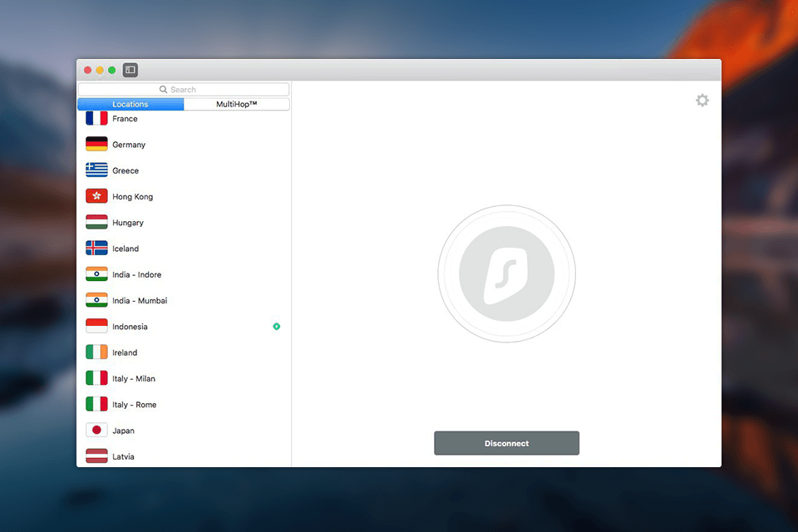Click the Indonesia flag icon
The height and width of the screenshot is (532, 798).
click(x=96, y=326)
